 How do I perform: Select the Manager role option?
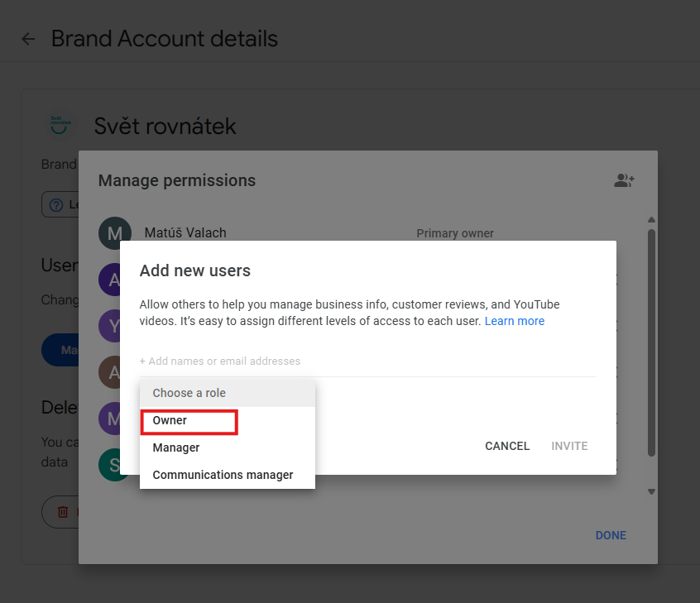tap(228, 447)
